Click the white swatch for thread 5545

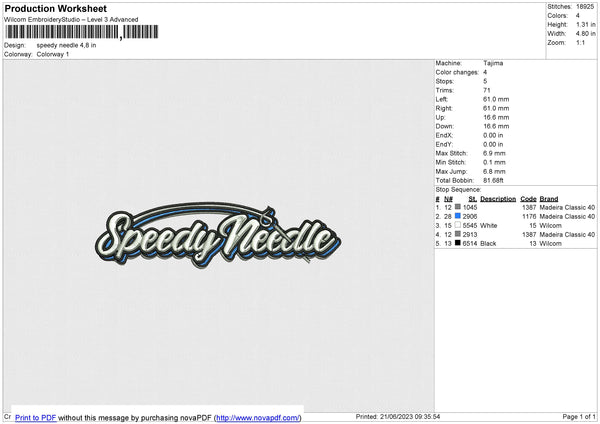(x=458, y=225)
